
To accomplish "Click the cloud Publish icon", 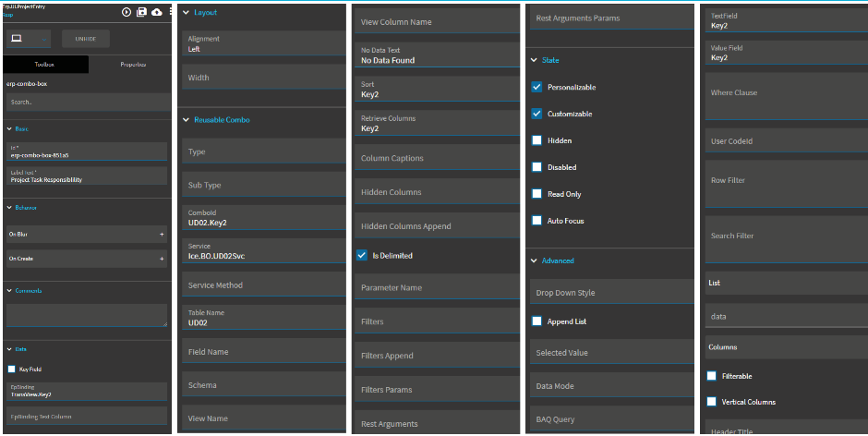I will click(x=156, y=12).
